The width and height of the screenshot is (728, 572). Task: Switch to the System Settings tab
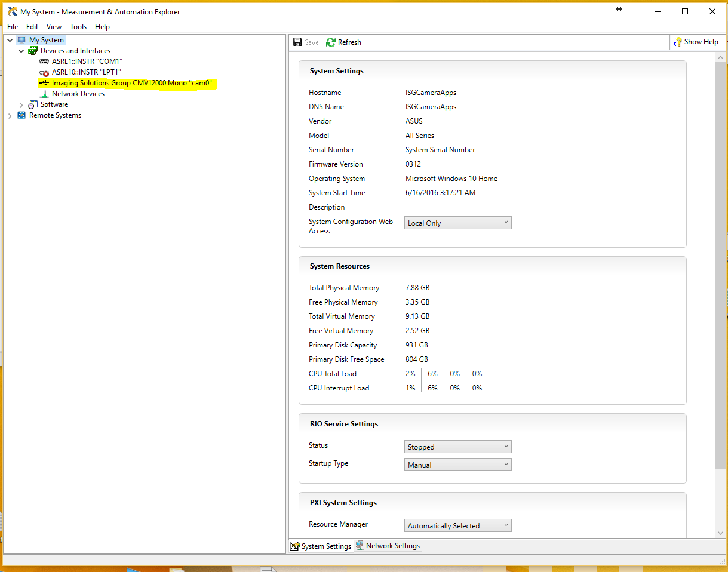point(321,546)
